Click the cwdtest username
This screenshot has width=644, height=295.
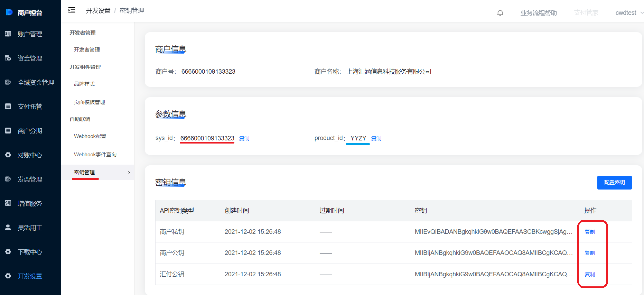point(626,13)
